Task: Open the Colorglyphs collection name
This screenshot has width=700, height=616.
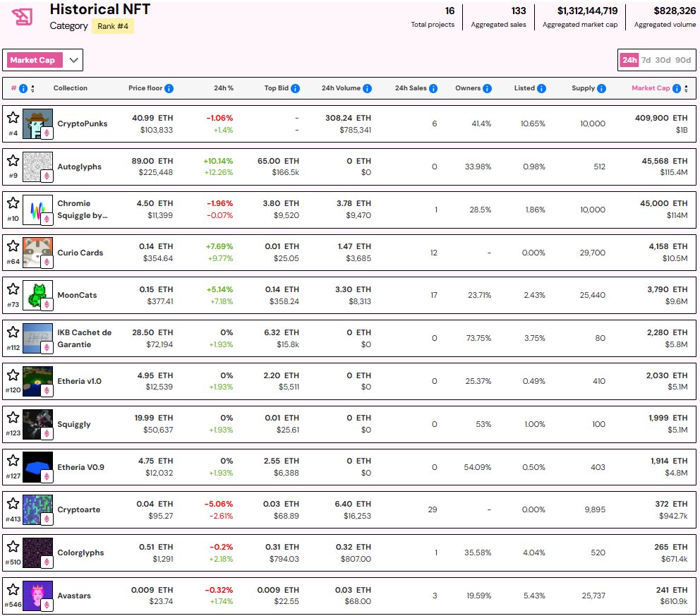Action: pos(80,552)
